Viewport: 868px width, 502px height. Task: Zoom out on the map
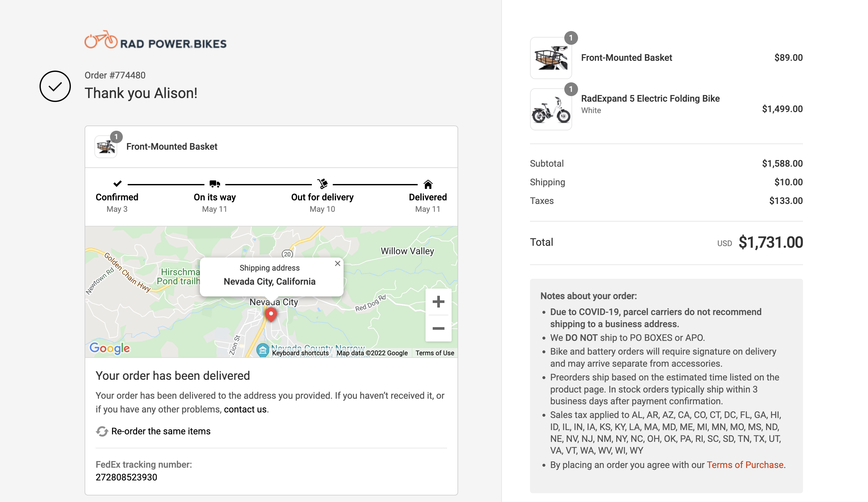(x=438, y=328)
